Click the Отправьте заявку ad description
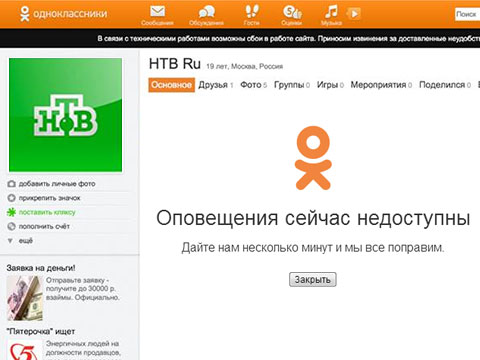This screenshot has height=360, width=480. (83, 289)
